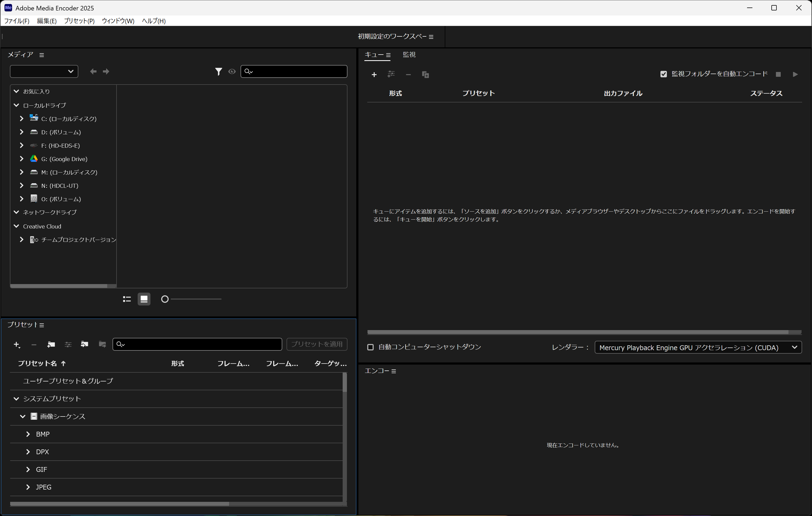Select ユーザープリセット＆グループ row
The height and width of the screenshot is (516, 812).
pos(176,381)
